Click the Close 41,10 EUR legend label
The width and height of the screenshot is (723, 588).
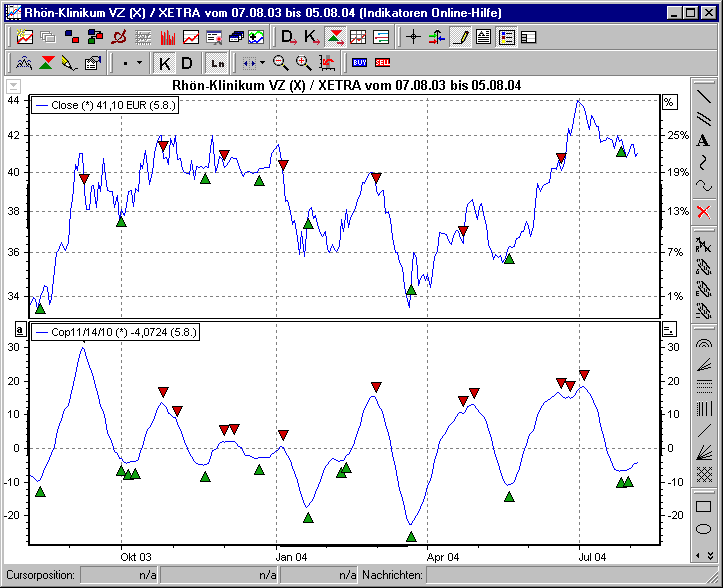click(x=105, y=103)
